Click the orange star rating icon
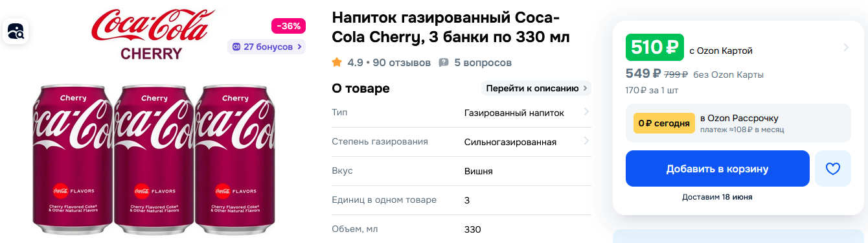The image size is (868, 243). pyautogui.click(x=337, y=62)
